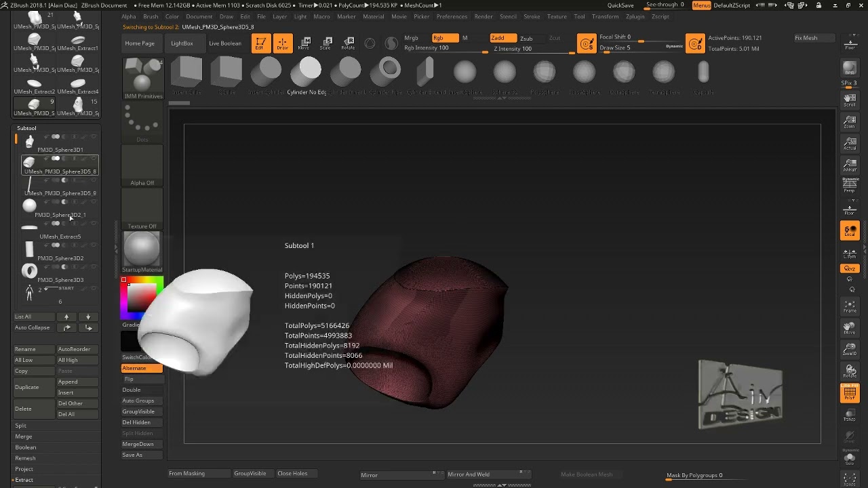Click the BPR render icon
Screen dimensions: 868x488
click(x=850, y=69)
